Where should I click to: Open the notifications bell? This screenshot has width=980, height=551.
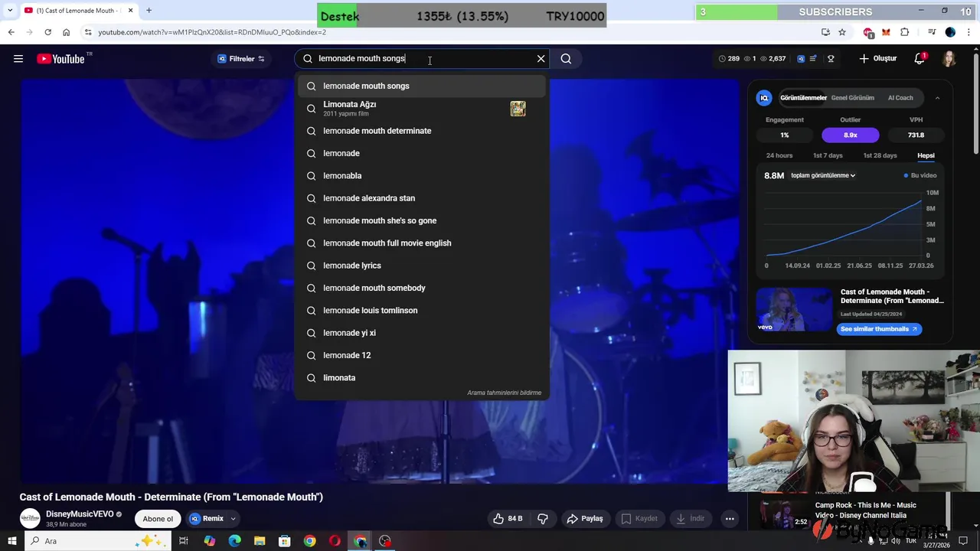click(920, 59)
